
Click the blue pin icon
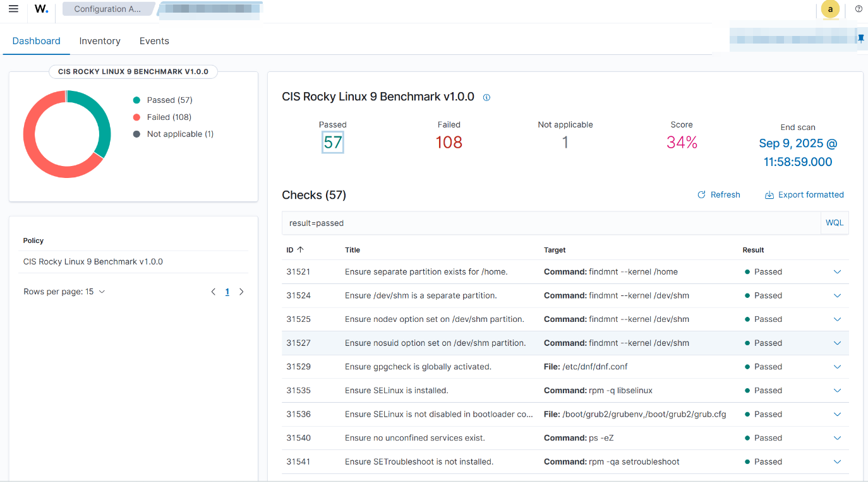(x=860, y=39)
